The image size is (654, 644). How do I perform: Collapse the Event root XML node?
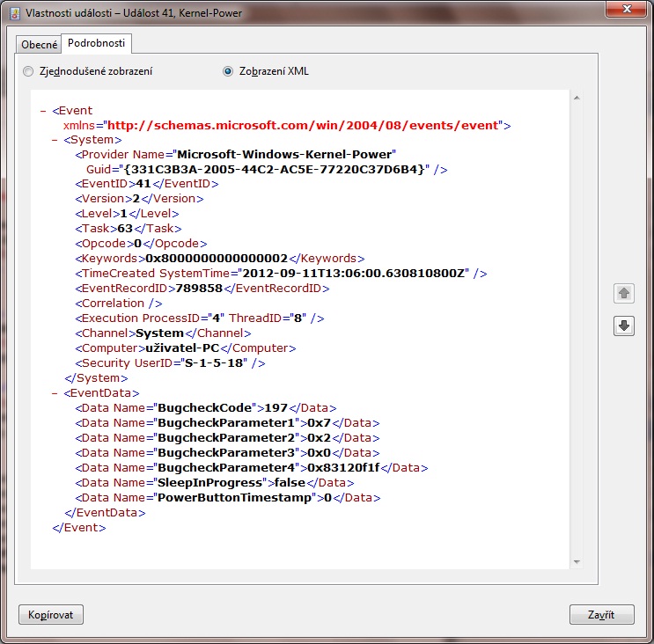43,111
